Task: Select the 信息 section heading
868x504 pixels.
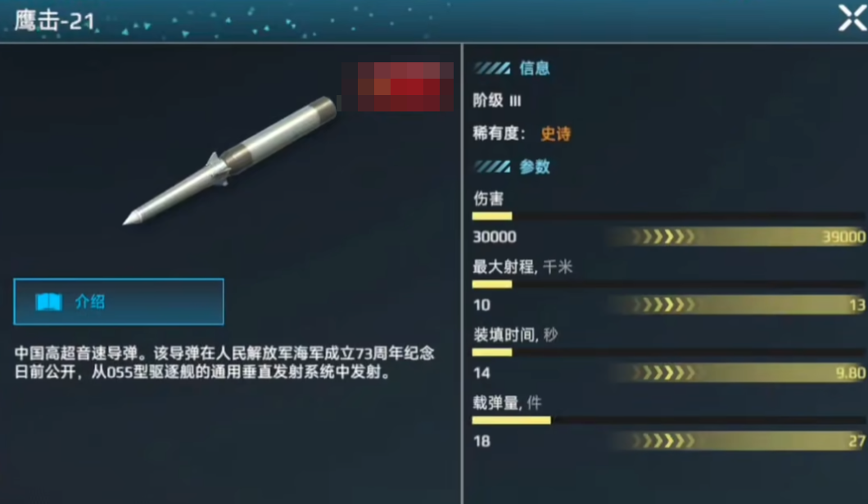Action: tap(534, 68)
